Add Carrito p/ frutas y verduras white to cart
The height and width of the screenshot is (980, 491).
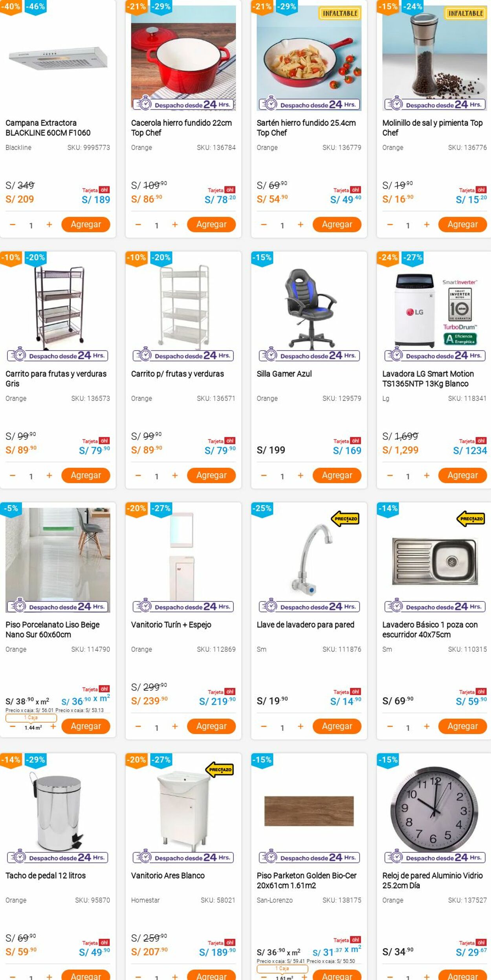tap(211, 475)
